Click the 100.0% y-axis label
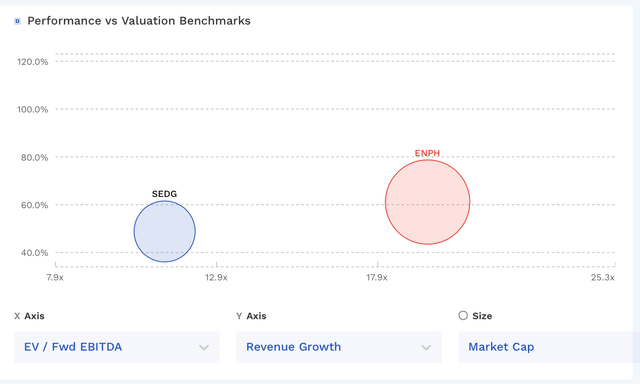Viewport: 640px width, 384px height. click(x=32, y=109)
